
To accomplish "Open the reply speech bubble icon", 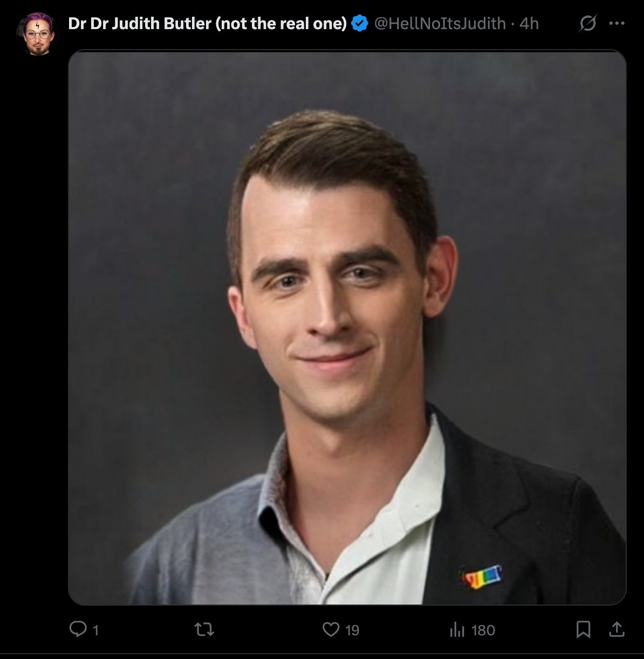I will (x=78, y=629).
